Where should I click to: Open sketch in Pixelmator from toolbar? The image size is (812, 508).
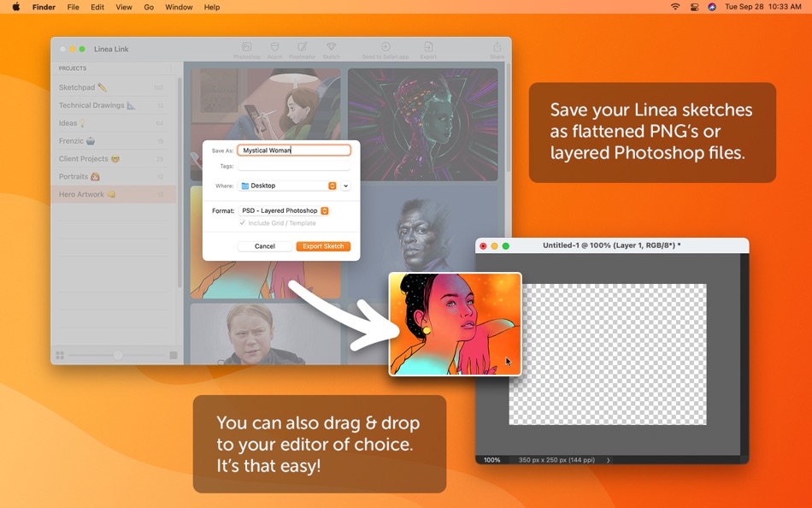pos(303,50)
